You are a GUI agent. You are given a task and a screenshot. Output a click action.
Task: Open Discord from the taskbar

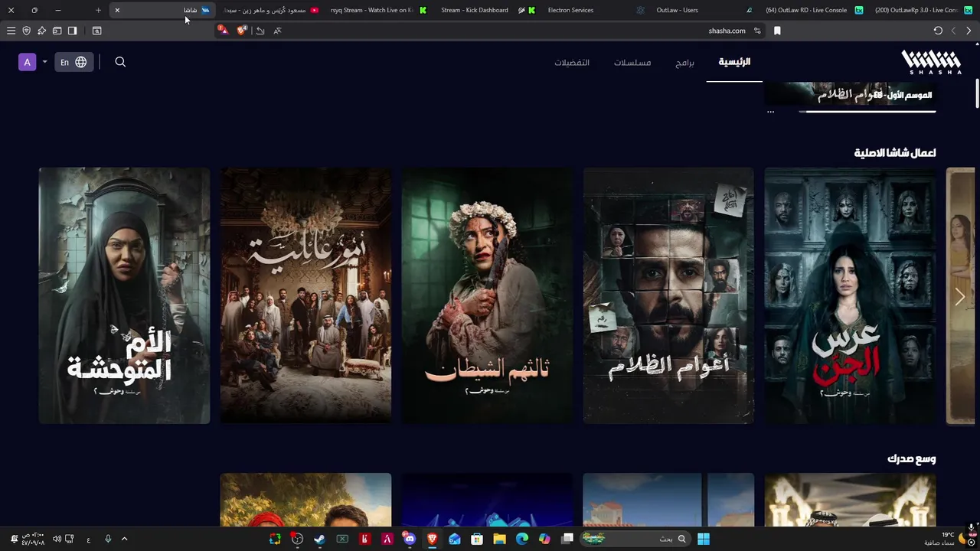[410, 539]
